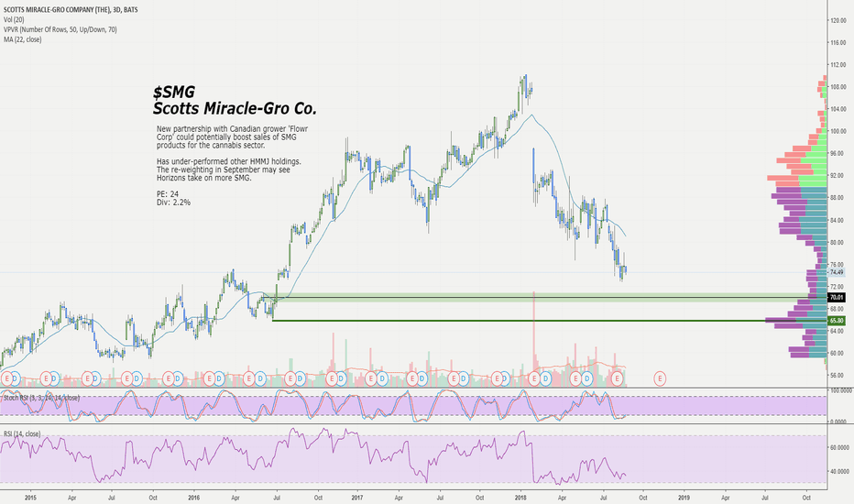Click the 'New partnership with Canadian grower' note
854x504 pixels.
pos(233,137)
